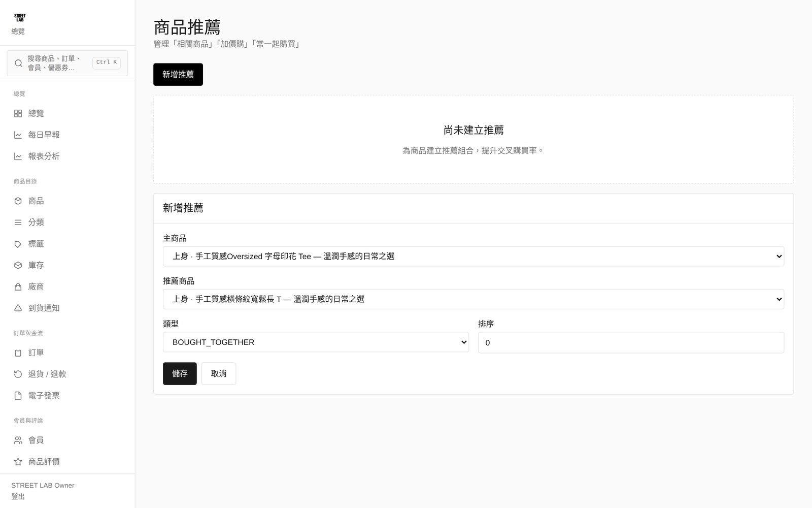Click the 每日早報 chart icon

tap(18, 135)
